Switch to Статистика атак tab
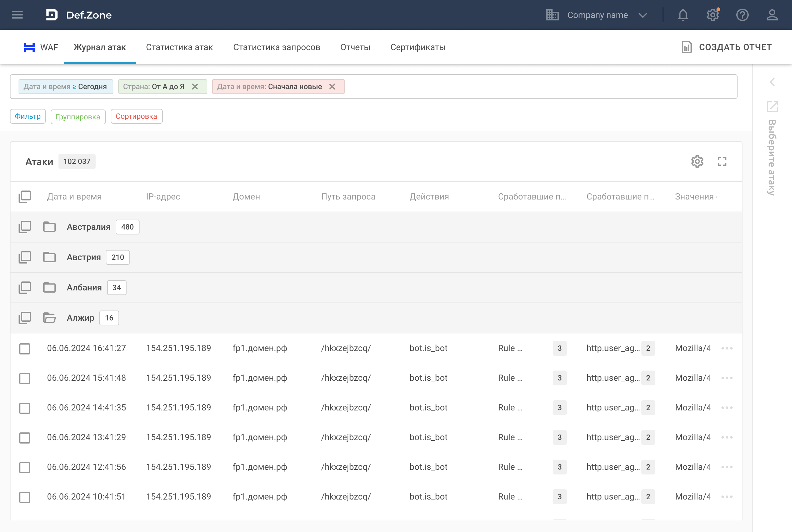 click(x=179, y=47)
